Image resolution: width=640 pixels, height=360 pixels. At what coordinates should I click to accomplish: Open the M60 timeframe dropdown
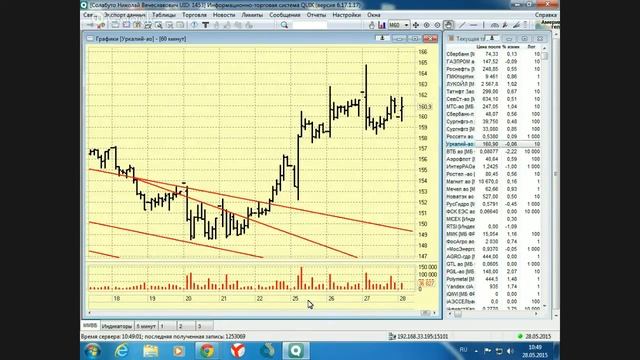398,25
